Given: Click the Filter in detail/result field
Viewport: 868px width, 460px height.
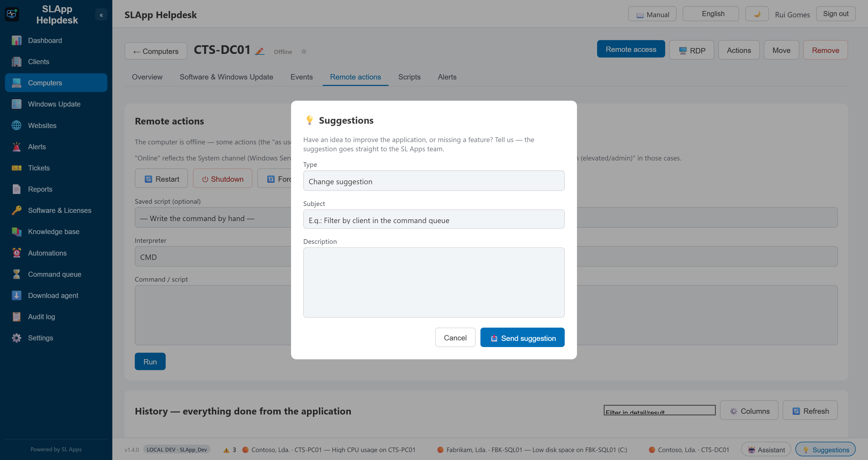Looking at the screenshot, I should (659, 410).
